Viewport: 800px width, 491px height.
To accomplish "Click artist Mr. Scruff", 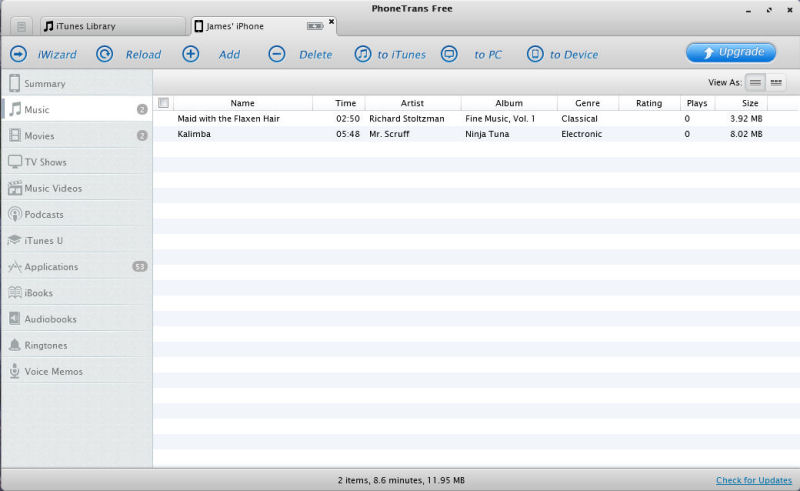I will 389,134.
